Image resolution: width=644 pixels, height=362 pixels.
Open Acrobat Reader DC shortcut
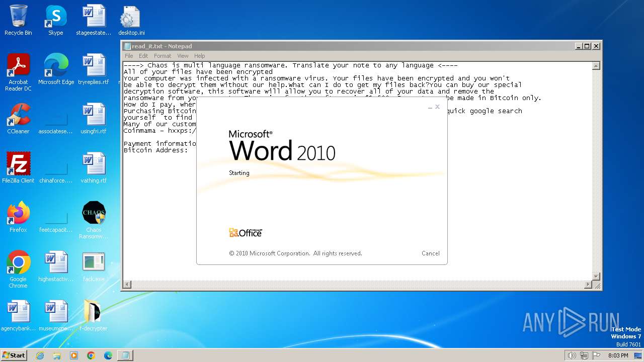(18, 72)
